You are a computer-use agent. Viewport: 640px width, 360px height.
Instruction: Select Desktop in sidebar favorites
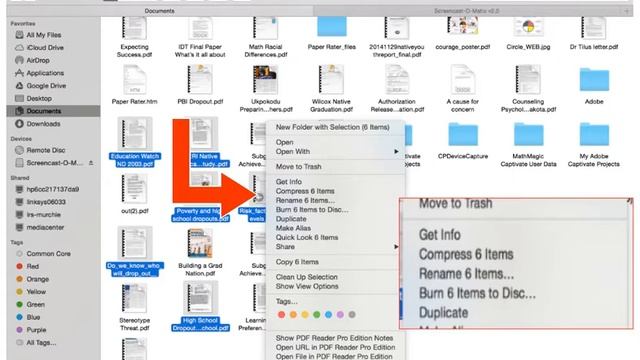point(39,98)
